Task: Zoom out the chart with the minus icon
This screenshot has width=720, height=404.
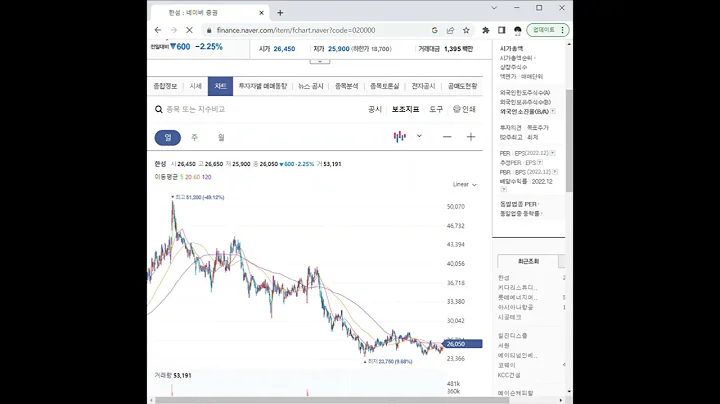Action: [x=447, y=137]
